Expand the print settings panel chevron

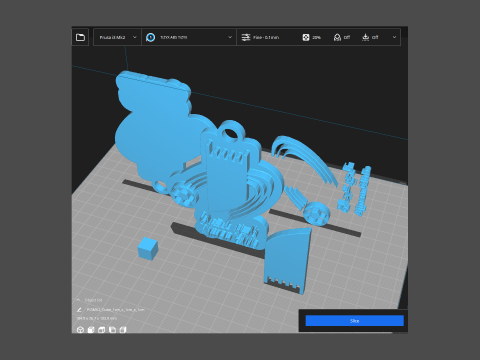tap(394, 37)
